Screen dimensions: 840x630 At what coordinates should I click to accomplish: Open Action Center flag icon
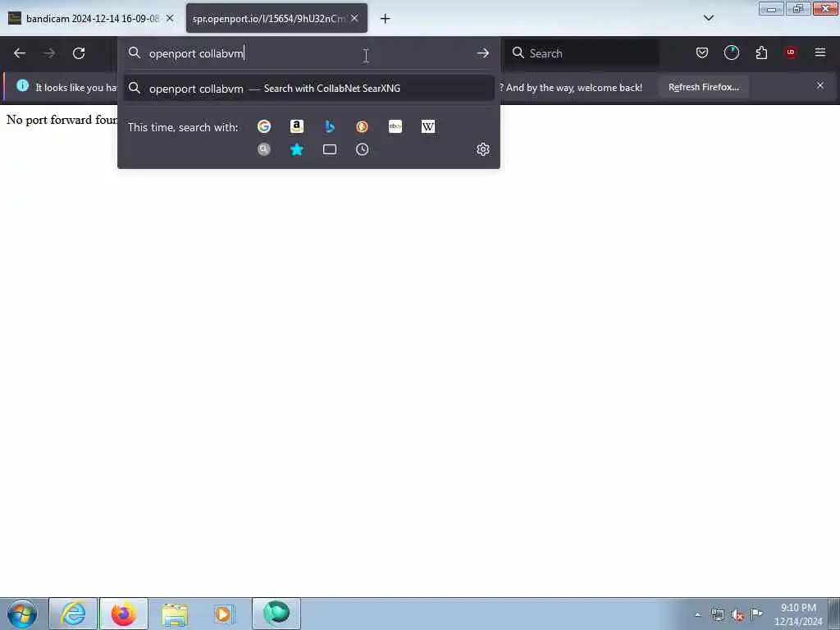click(756, 614)
